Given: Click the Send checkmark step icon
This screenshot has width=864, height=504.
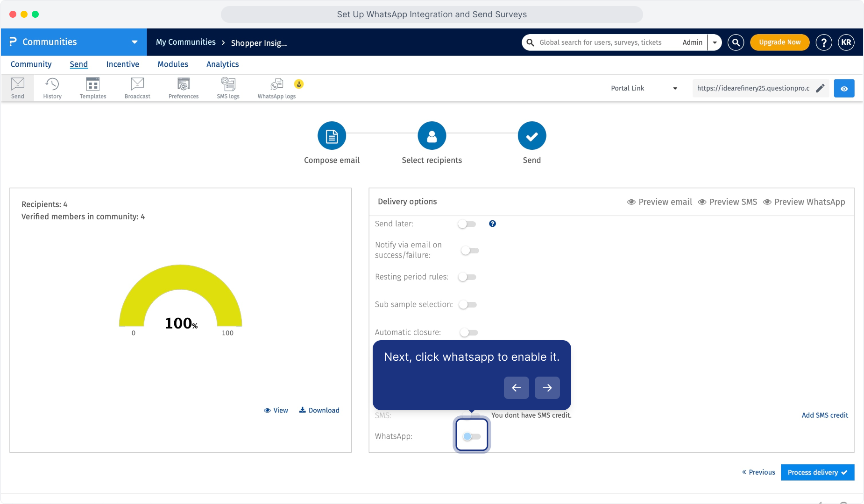Looking at the screenshot, I should [x=531, y=136].
